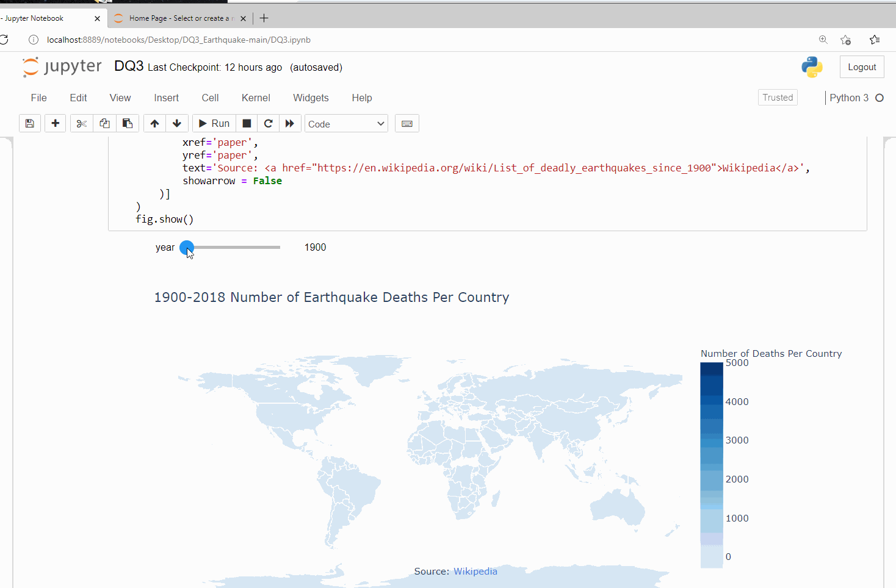Click the browser address bar URL
Viewport: 896px width, 588px height.
point(179,40)
